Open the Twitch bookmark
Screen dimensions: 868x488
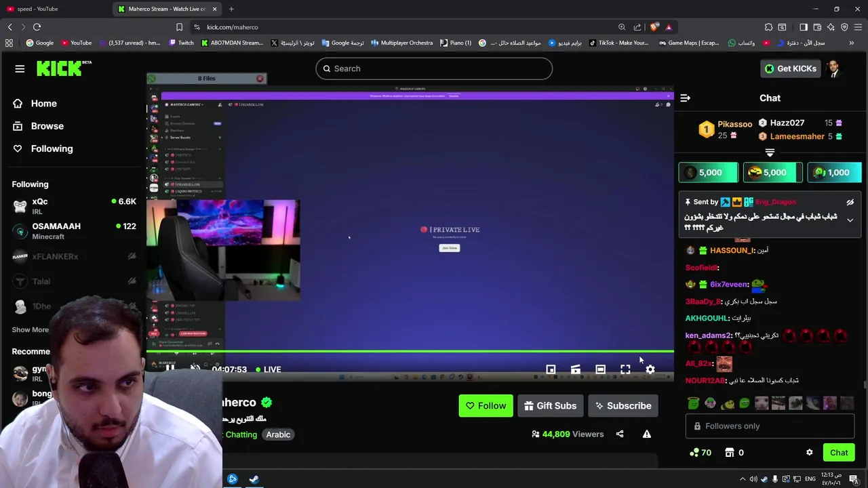click(x=180, y=43)
